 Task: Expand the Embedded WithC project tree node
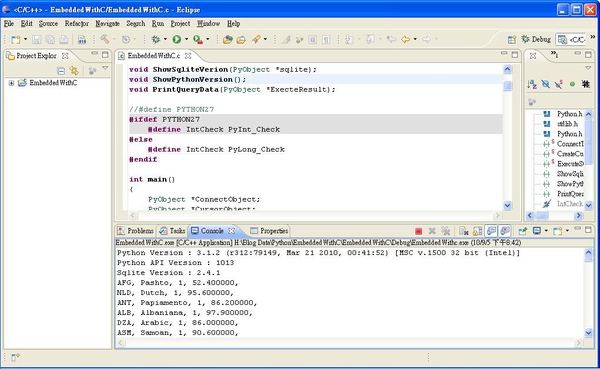tap(11, 83)
